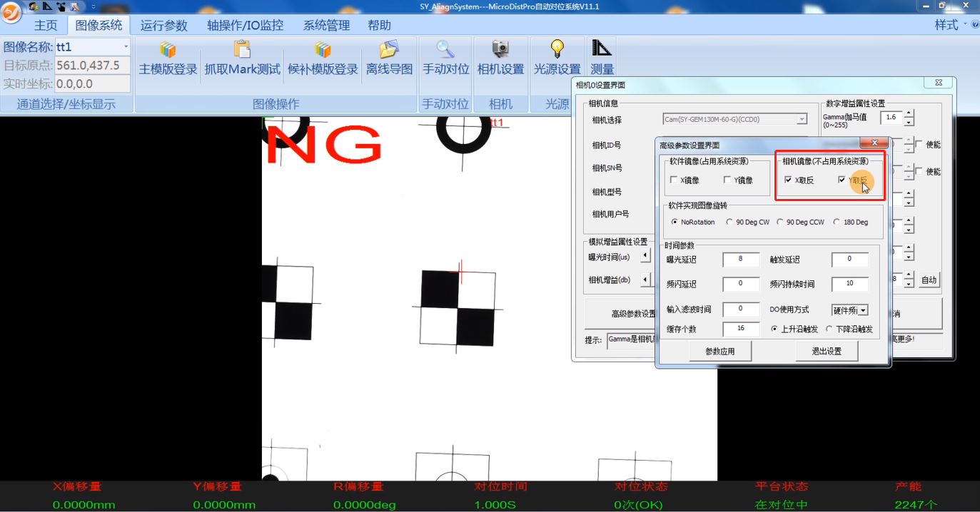Expand the 图像名称 tt1 dropdown
Screen dimensions: 980x512
126,47
